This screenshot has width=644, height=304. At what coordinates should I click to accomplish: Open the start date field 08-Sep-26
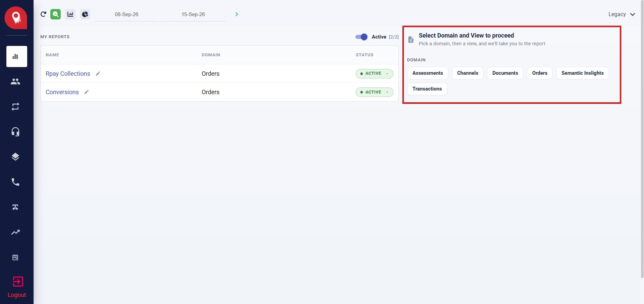[x=127, y=14]
